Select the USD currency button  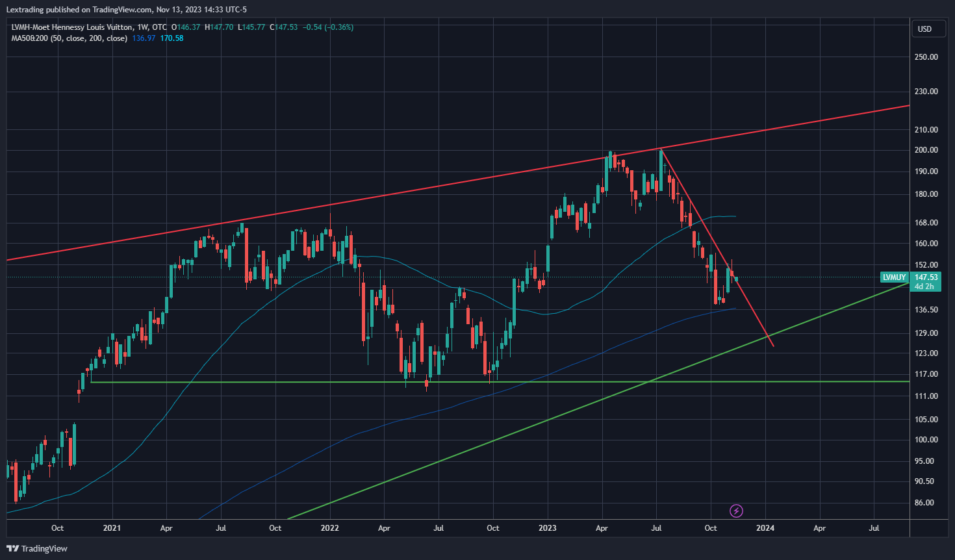tap(928, 29)
